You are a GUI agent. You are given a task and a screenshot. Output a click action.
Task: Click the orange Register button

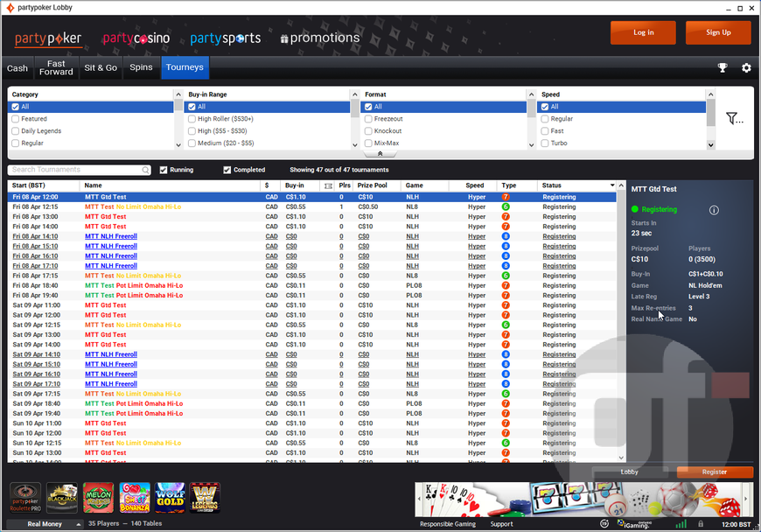point(715,472)
